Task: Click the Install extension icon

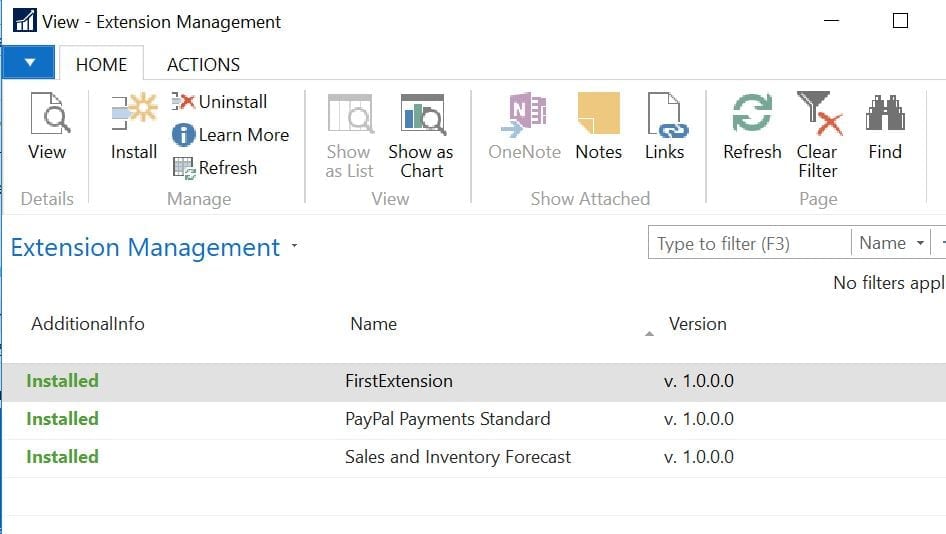Action: pos(134,126)
